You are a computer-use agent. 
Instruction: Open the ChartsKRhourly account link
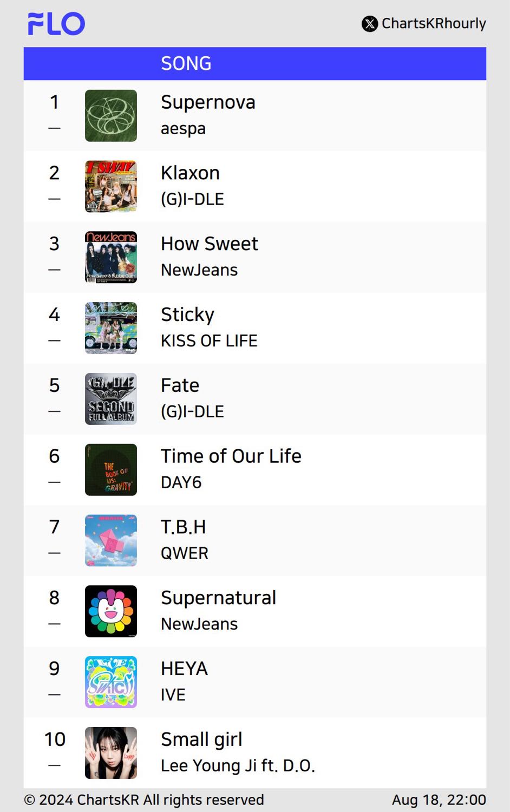(x=434, y=24)
